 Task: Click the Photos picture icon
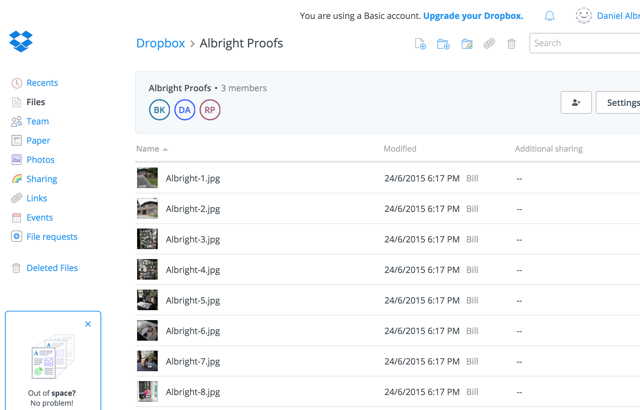(16, 160)
